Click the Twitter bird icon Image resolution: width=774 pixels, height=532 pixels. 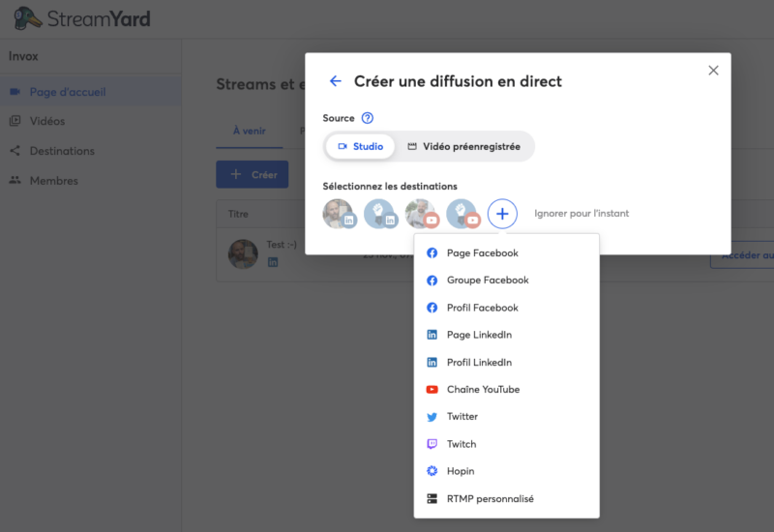click(432, 417)
